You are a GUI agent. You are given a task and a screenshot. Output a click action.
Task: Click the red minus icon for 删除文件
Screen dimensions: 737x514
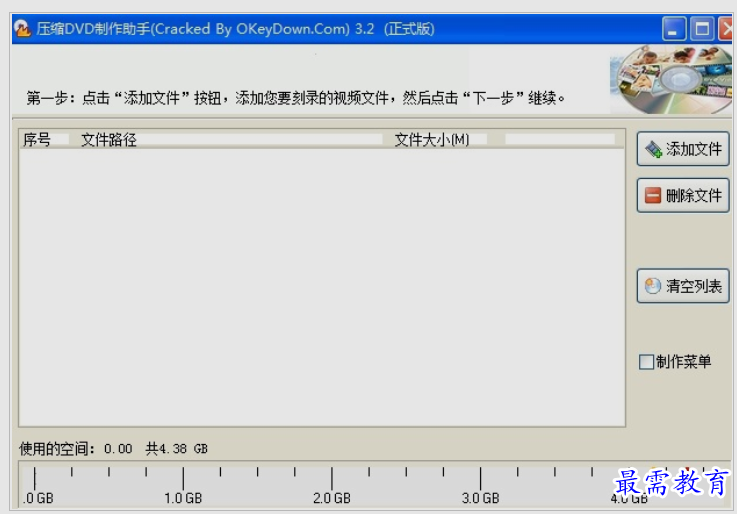[x=653, y=196]
